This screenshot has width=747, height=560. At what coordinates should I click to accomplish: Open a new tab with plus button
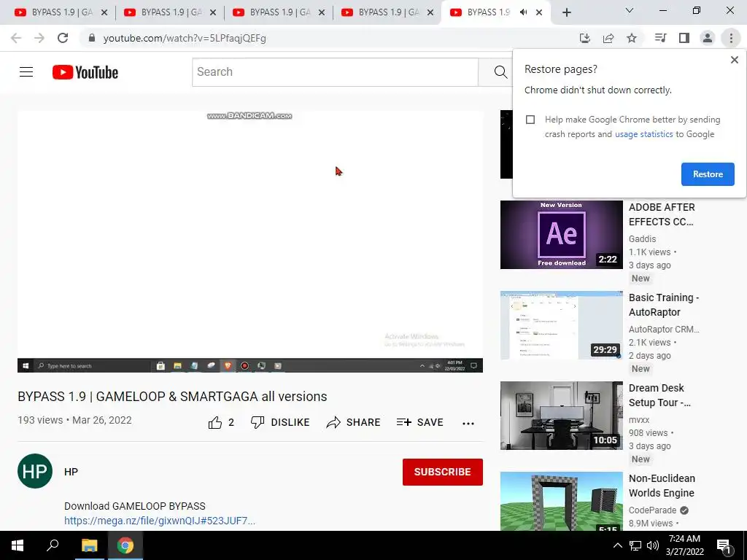566,13
